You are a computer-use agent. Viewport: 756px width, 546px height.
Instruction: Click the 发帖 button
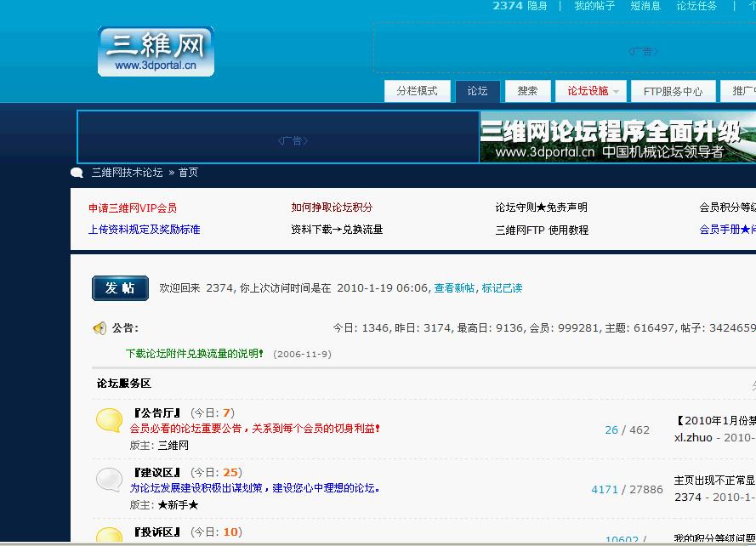(120, 288)
